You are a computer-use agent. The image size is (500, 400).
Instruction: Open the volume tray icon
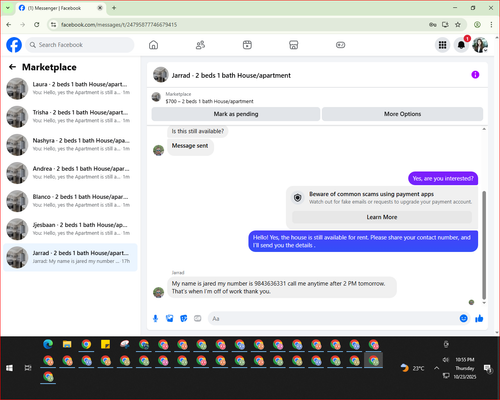[x=445, y=360]
